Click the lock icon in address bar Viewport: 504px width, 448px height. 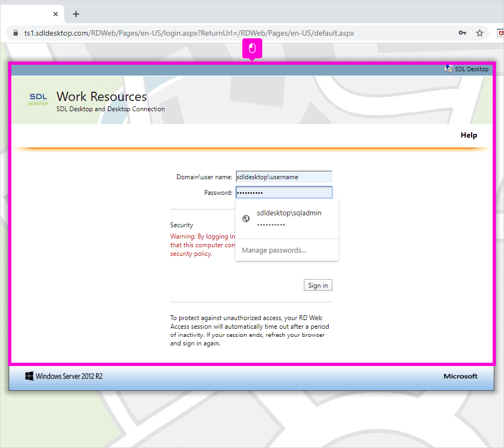tap(16, 33)
